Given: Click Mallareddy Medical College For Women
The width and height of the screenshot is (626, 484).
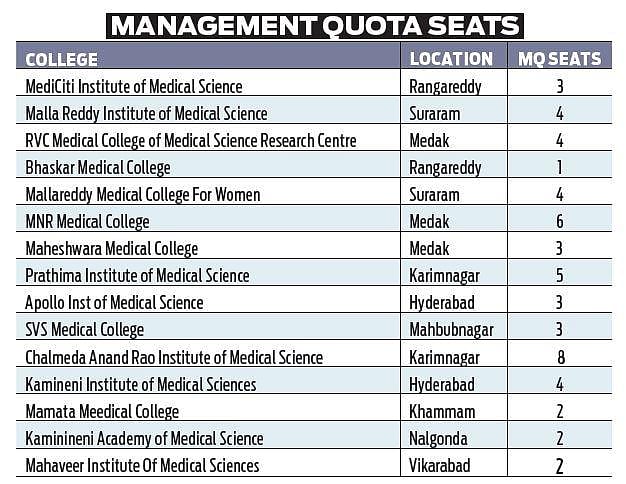Looking at the screenshot, I should pyautogui.click(x=143, y=194).
